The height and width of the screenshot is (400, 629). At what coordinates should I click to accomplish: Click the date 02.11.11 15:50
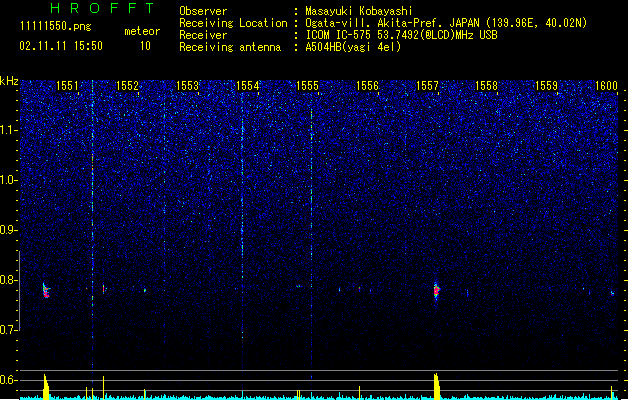pos(61,46)
